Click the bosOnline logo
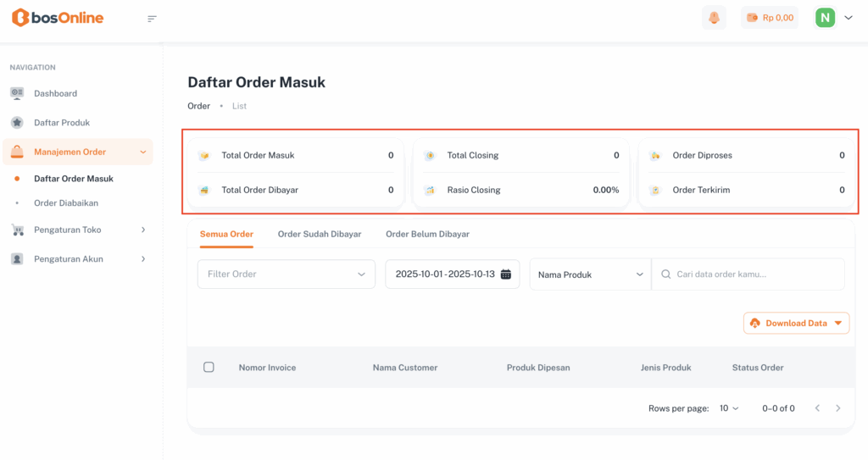 click(x=58, y=18)
